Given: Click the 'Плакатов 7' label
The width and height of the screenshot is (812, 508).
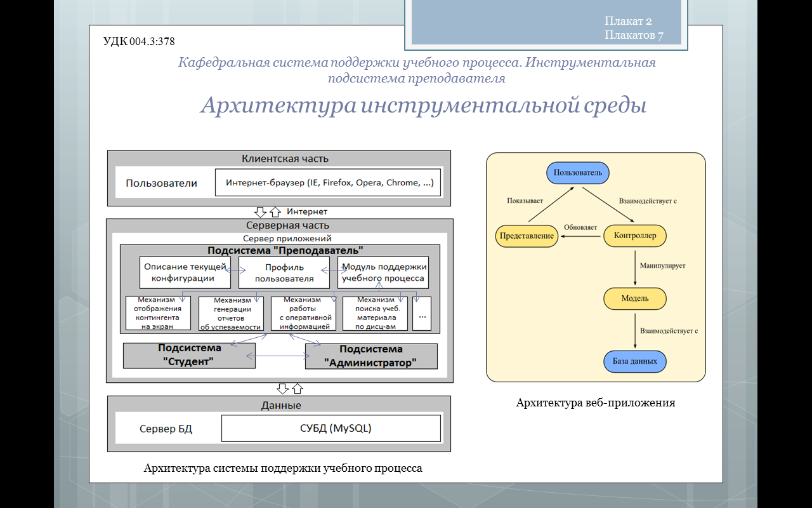Looking at the screenshot, I should 634,36.
